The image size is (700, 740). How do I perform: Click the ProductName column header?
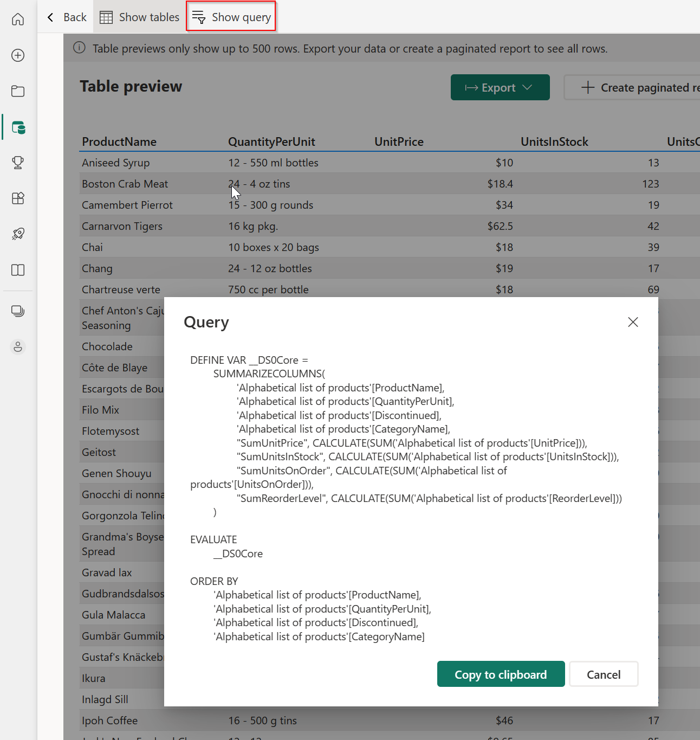pos(119,141)
